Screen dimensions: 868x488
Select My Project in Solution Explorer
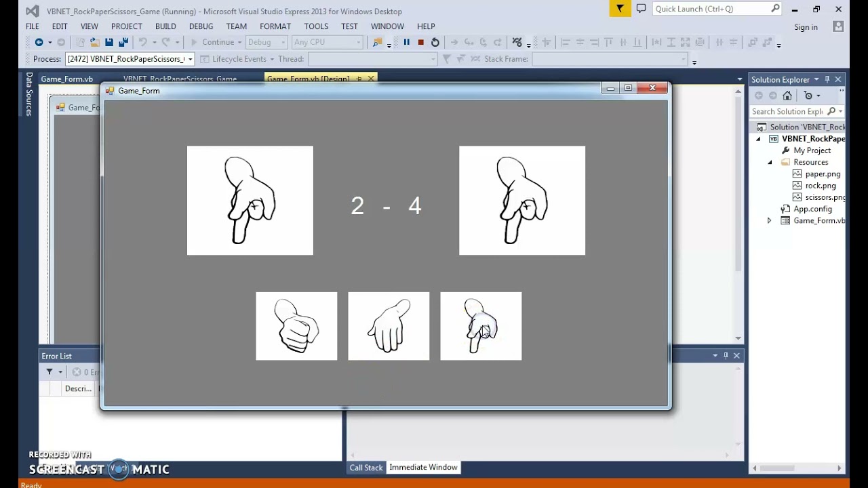[x=812, y=150]
